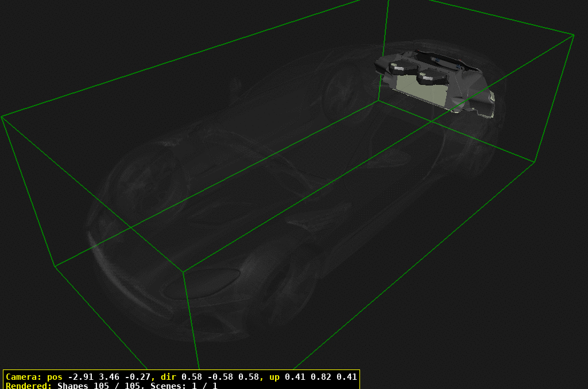Click the yellow 'Camera:' label in overlay
This screenshot has width=588, height=389.
click(x=23, y=377)
